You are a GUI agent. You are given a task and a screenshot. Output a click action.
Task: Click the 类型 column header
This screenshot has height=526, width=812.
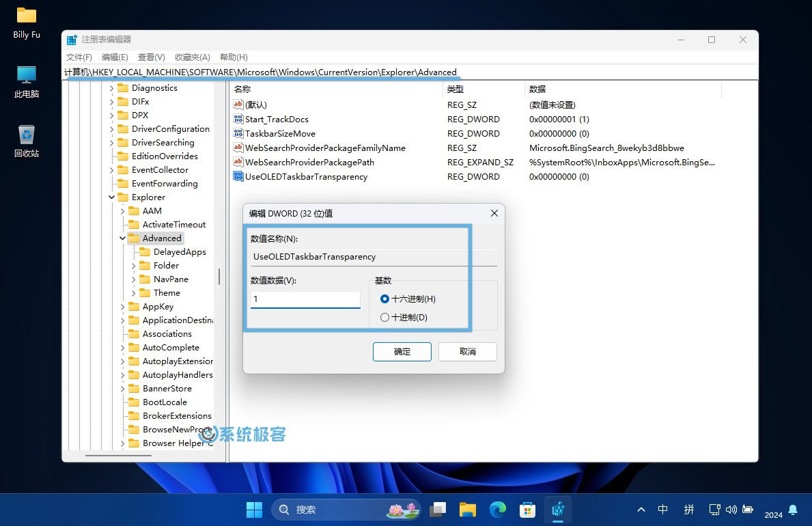click(x=485, y=89)
